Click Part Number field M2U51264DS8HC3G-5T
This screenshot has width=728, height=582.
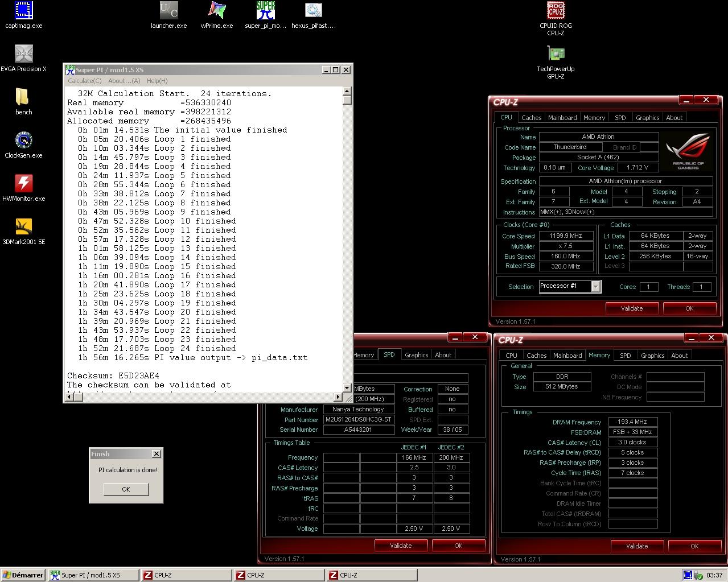359,420
